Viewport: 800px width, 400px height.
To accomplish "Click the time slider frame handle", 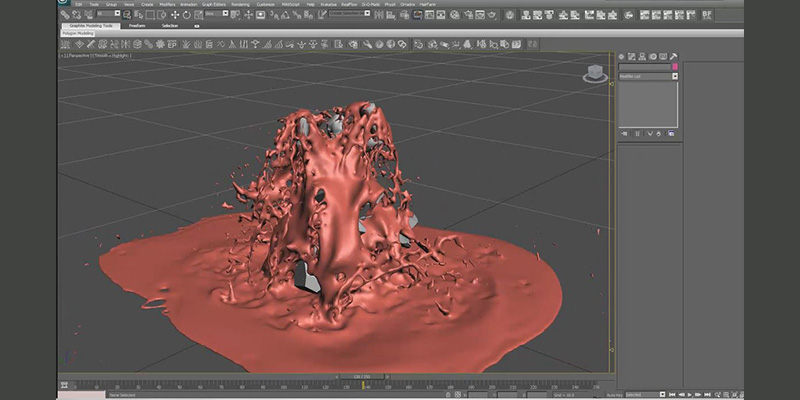I will click(361, 377).
